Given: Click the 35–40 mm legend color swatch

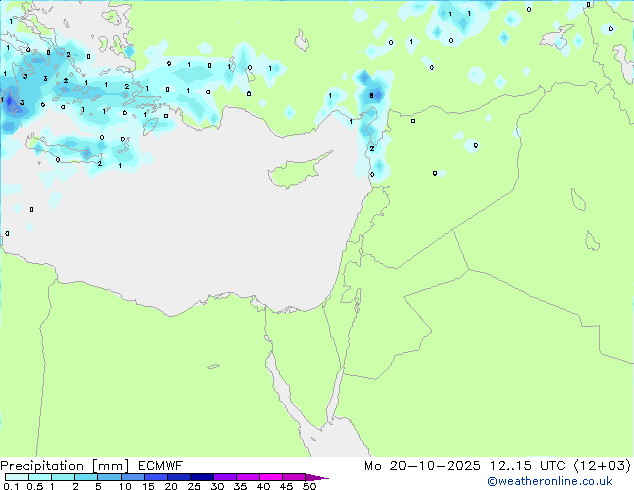Looking at the screenshot, I should pos(248,477).
